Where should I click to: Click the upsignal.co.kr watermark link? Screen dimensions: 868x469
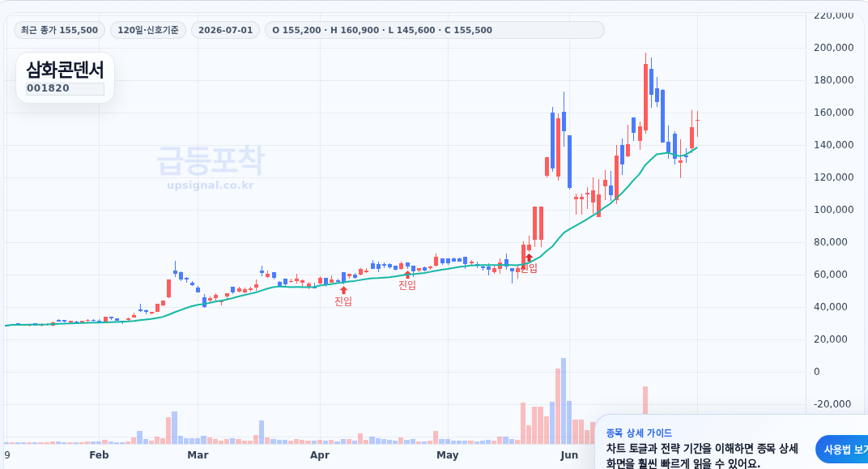(x=211, y=185)
